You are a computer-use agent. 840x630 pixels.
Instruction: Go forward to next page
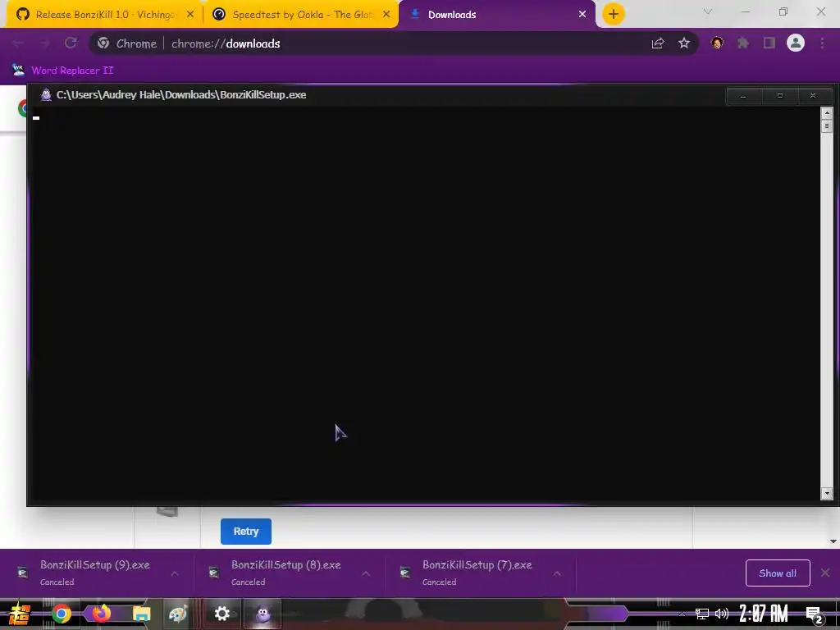pos(44,43)
